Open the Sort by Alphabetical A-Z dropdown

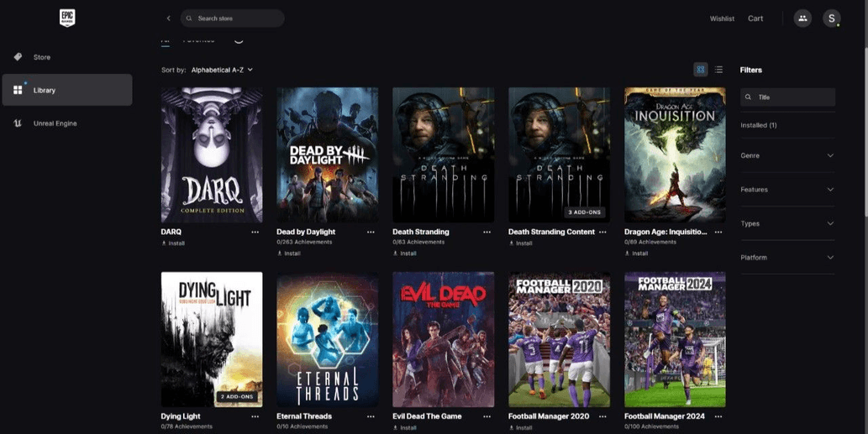(x=222, y=70)
